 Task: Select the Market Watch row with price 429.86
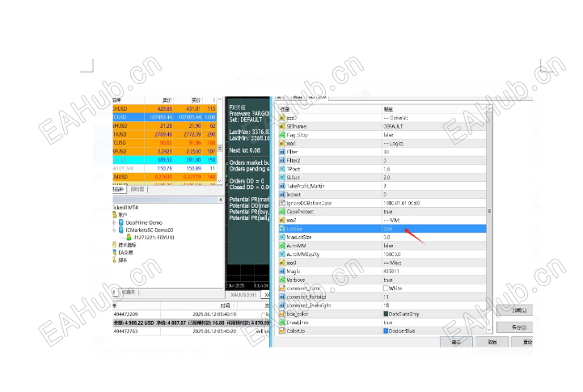[164, 109]
